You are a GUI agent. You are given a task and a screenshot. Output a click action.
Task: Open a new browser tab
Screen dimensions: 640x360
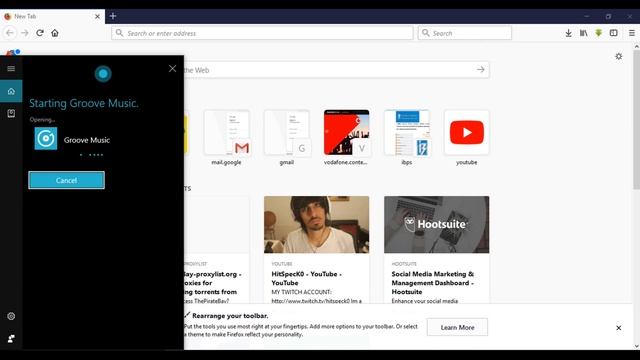(x=113, y=16)
